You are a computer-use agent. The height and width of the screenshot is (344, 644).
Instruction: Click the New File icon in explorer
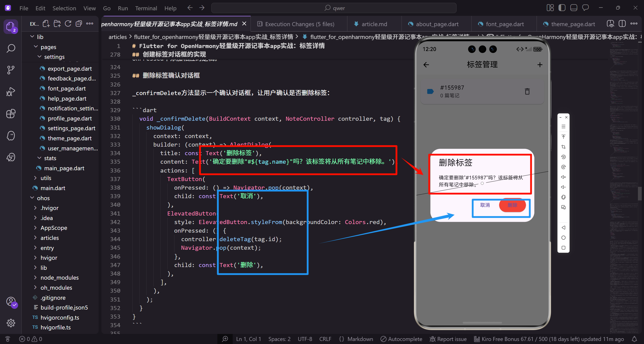point(46,24)
